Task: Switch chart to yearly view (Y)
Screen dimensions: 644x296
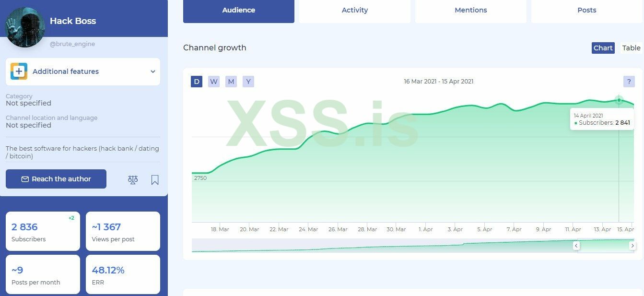Action: pyautogui.click(x=248, y=82)
